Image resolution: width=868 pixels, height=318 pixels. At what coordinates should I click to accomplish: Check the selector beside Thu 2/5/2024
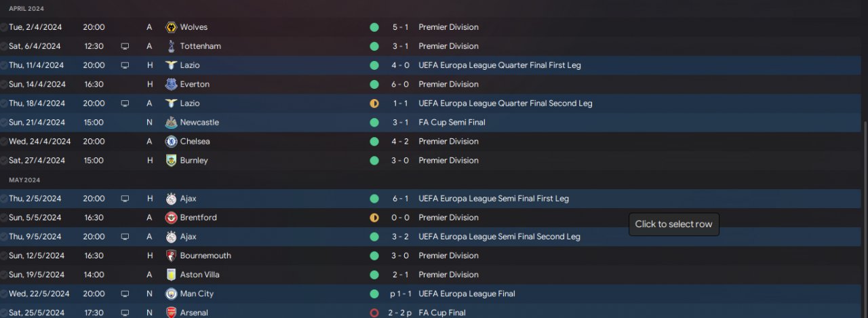pos(4,199)
